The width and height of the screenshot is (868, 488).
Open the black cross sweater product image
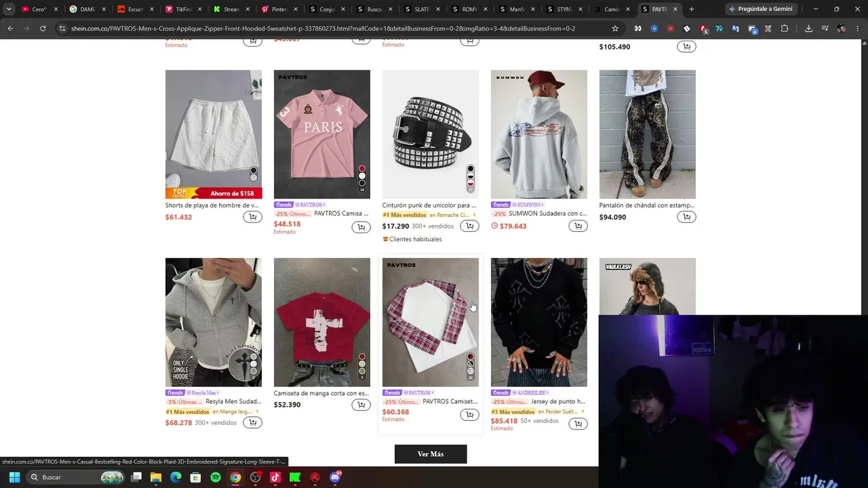(x=539, y=322)
